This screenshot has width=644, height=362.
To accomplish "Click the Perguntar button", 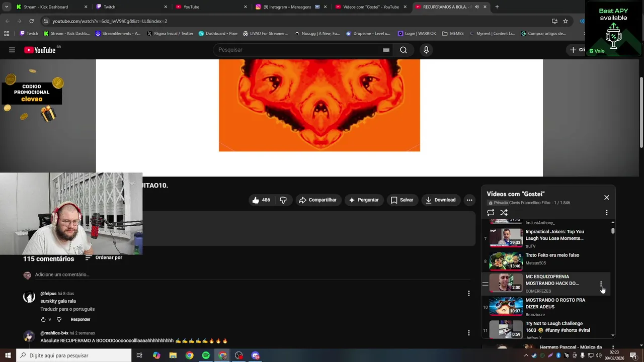I will [x=364, y=200].
